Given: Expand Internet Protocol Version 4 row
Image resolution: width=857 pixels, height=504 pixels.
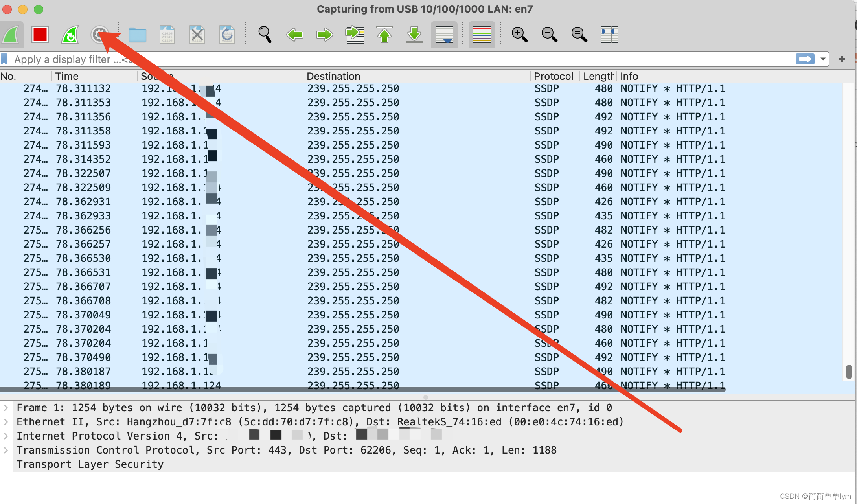Looking at the screenshot, I should click(x=6, y=436).
